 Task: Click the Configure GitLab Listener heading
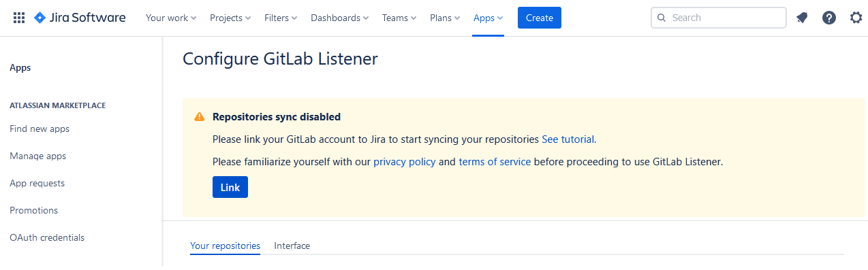[280, 59]
